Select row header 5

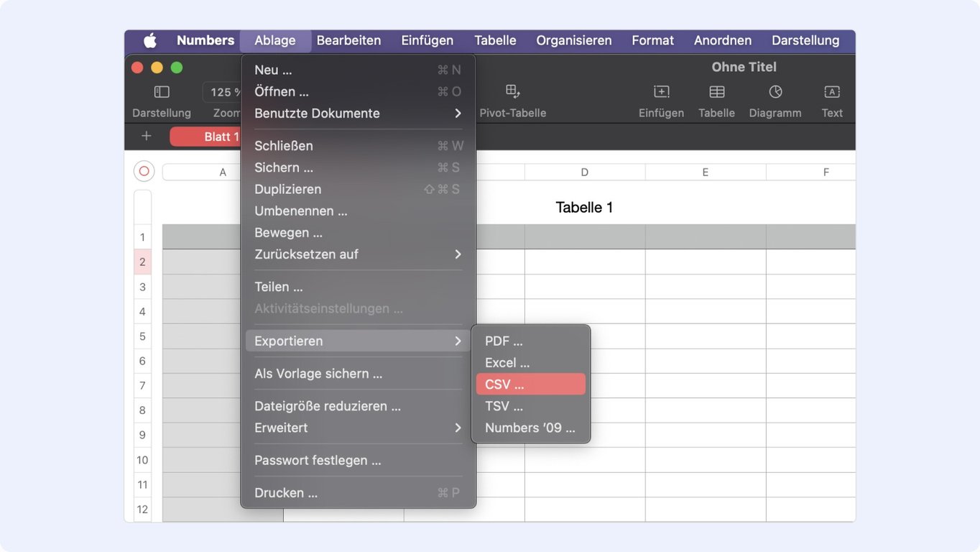click(142, 336)
